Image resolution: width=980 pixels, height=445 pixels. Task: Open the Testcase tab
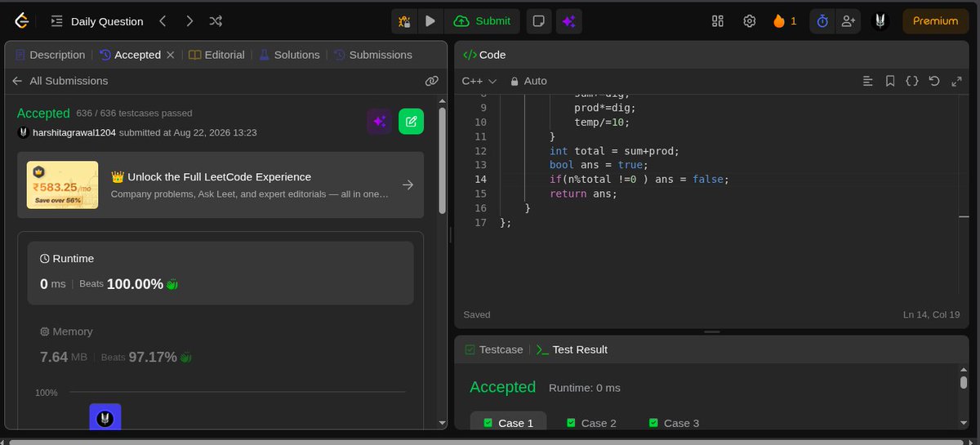pos(493,349)
